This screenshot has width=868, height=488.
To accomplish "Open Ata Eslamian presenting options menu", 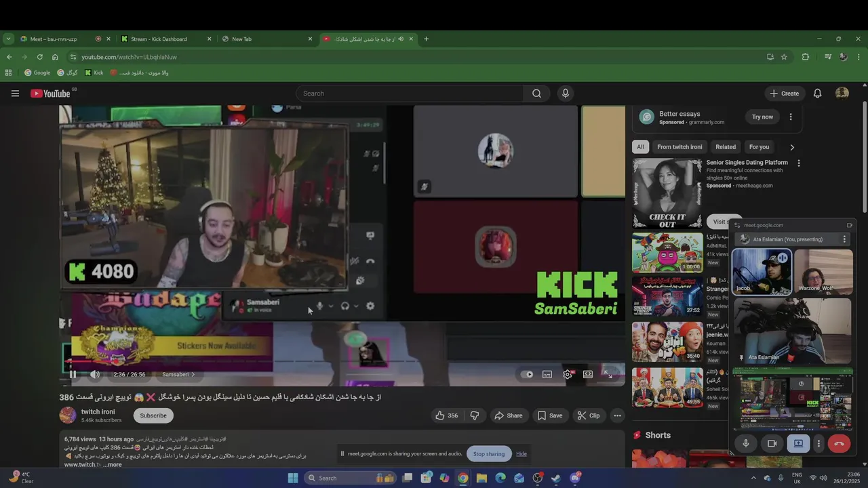I will [844, 239].
